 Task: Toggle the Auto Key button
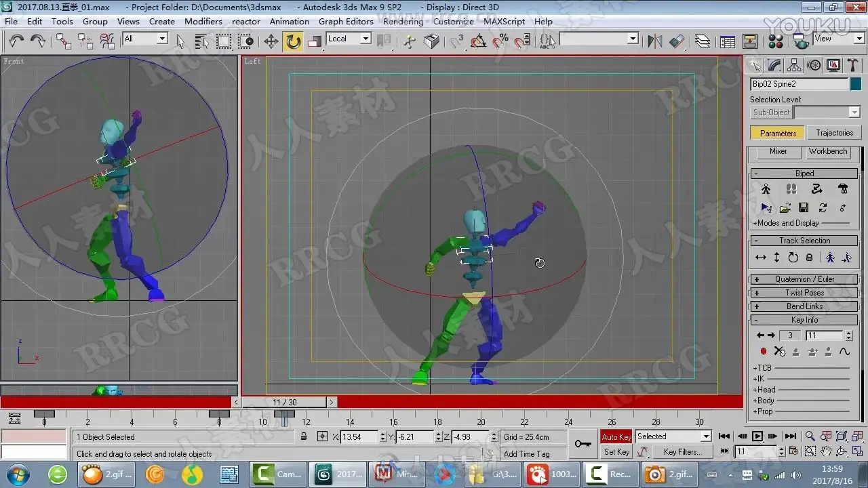pyautogui.click(x=616, y=437)
